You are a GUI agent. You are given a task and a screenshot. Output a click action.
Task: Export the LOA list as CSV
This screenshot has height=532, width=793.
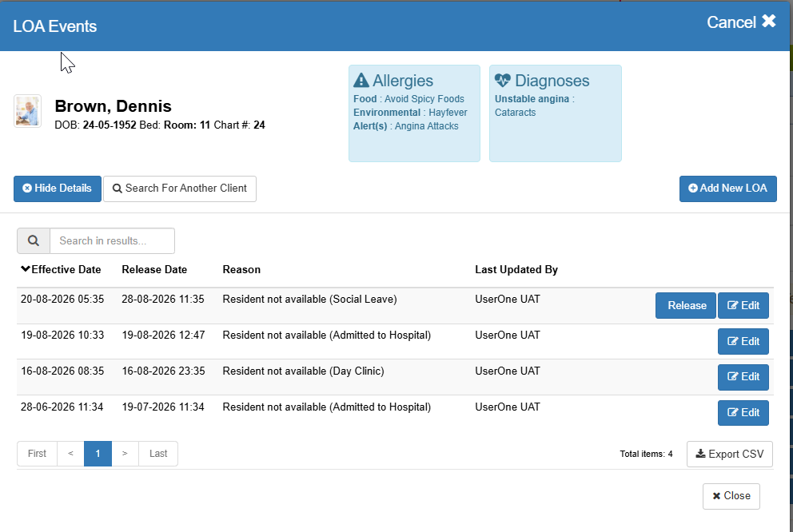pos(729,455)
